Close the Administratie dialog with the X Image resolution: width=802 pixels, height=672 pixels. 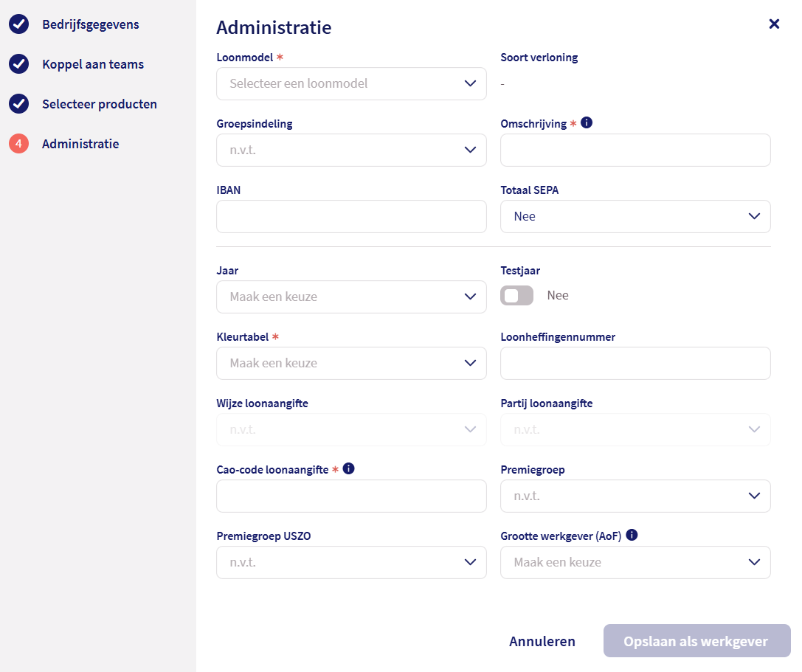pyautogui.click(x=774, y=24)
